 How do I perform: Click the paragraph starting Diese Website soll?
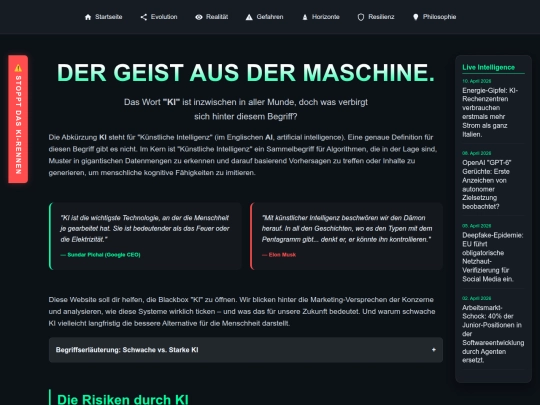tap(242, 311)
